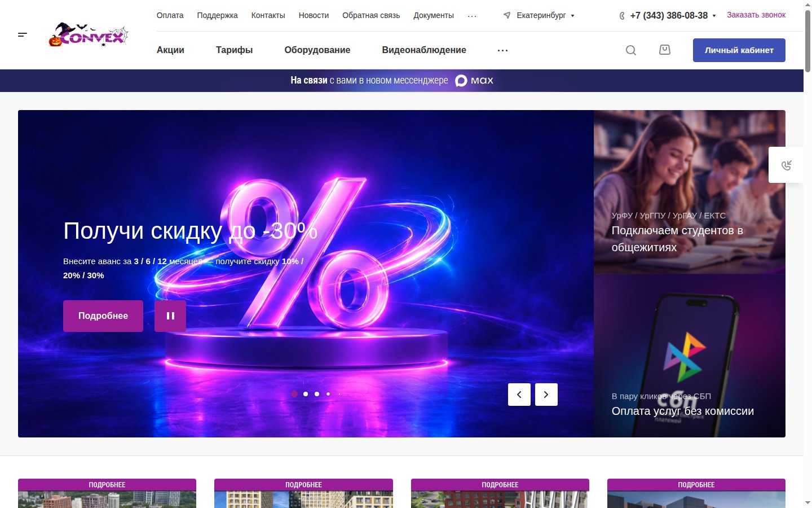Screen dimensions: 812x508
Task: Select the second slider dot
Action: click(x=306, y=394)
